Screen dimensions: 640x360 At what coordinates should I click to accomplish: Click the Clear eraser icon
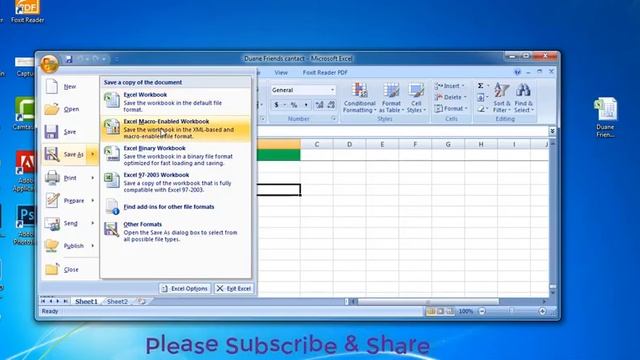pyautogui.click(x=481, y=109)
